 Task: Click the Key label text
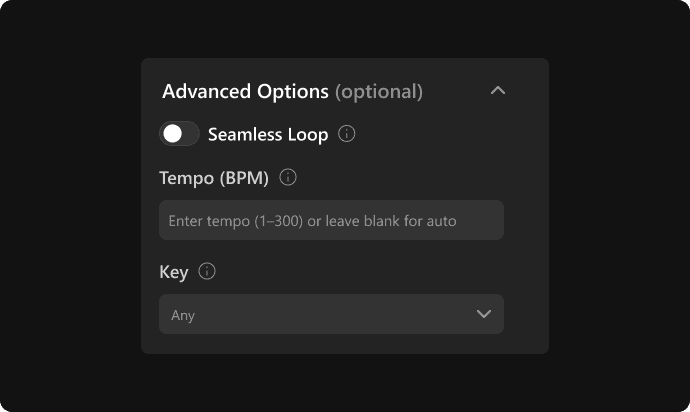[x=174, y=272]
